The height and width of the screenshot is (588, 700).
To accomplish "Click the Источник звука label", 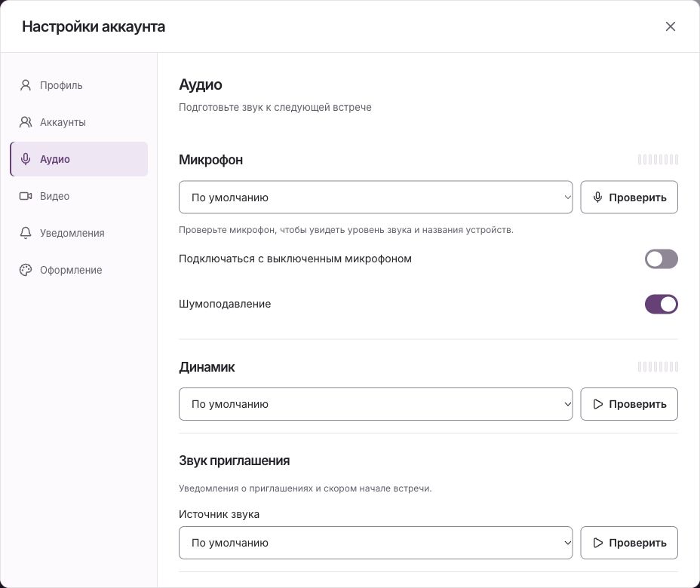I will 220,514.
